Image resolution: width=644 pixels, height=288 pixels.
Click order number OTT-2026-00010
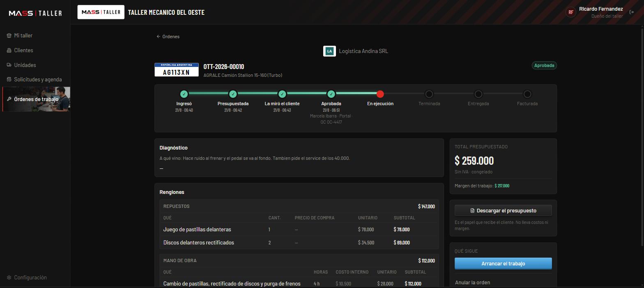[224, 67]
